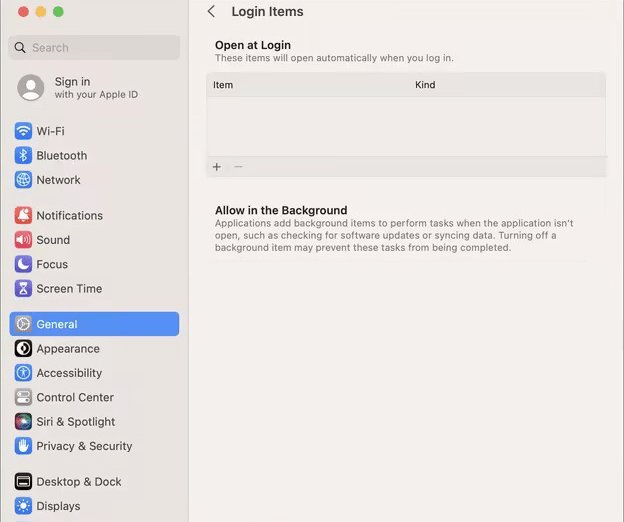624x522 pixels.
Task: Select General in the sidebar
Action: [94, 324]
